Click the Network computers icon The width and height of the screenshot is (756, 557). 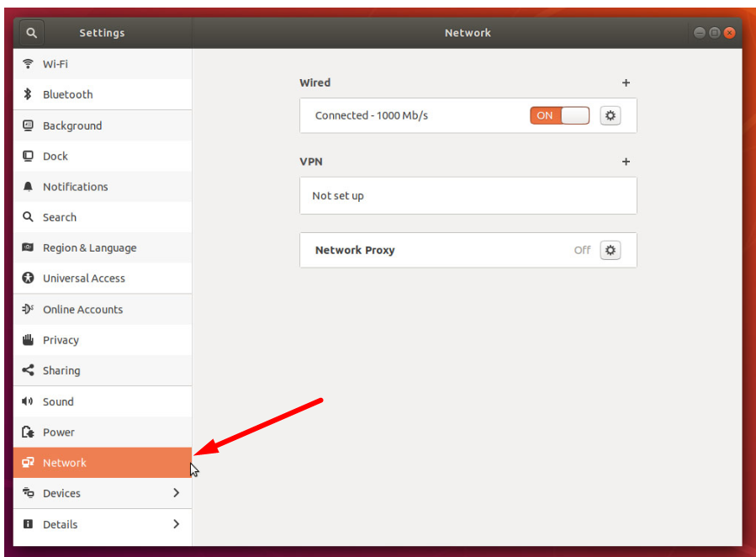click(28, 463)
